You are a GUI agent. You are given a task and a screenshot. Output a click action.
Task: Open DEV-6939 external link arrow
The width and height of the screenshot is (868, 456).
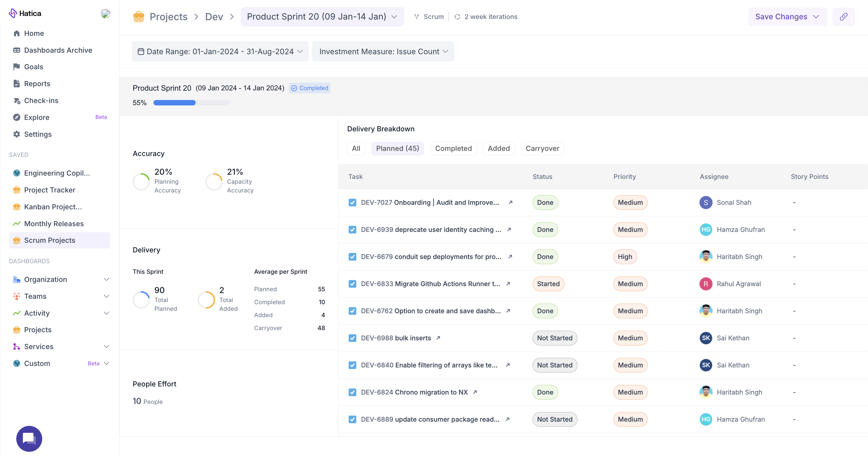(509, 229)
